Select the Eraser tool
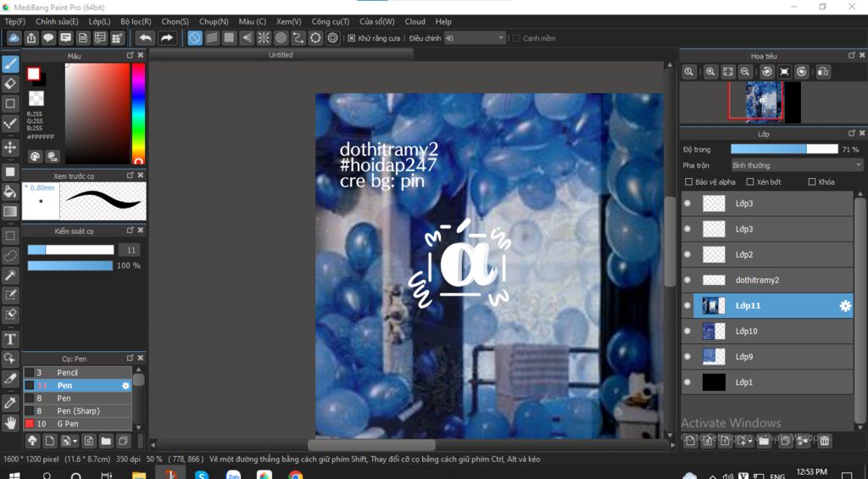 tap(10, 84)
